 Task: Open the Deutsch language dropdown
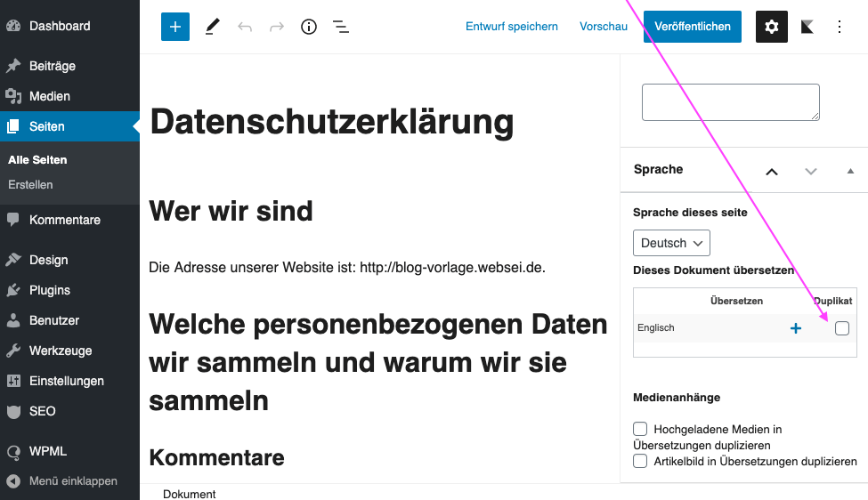click(x=671, y=243)
